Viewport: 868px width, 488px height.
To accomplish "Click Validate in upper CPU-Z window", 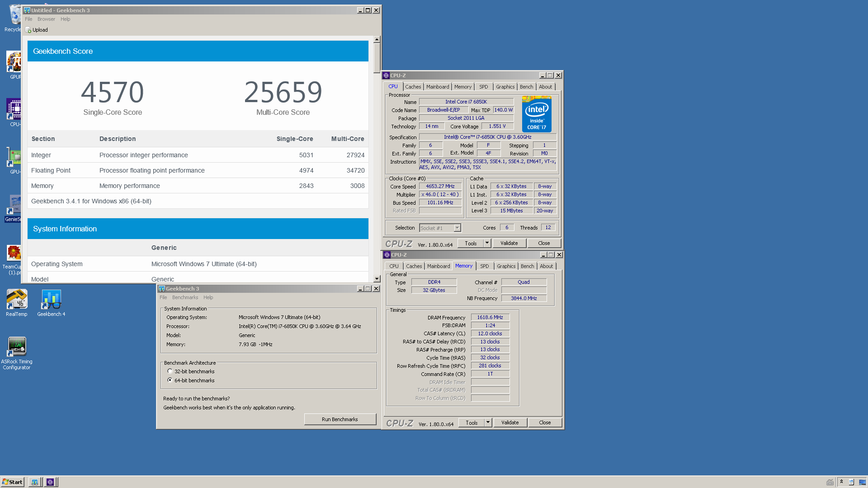I will tap(509, 243).
